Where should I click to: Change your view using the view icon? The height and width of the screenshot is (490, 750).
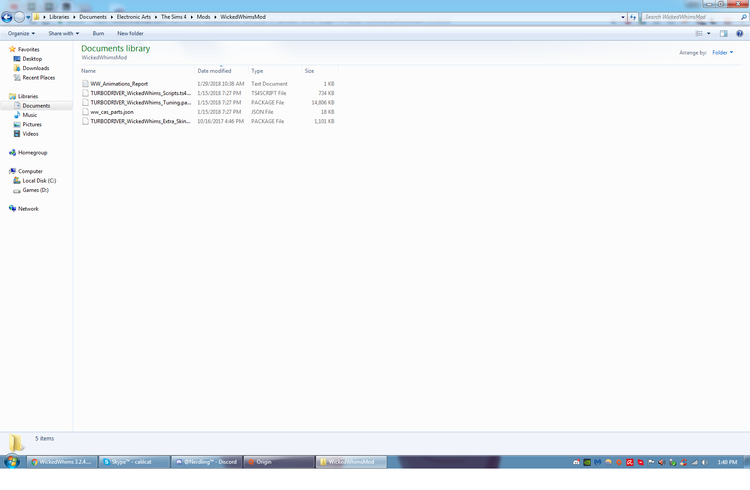[x=699, y=33]
